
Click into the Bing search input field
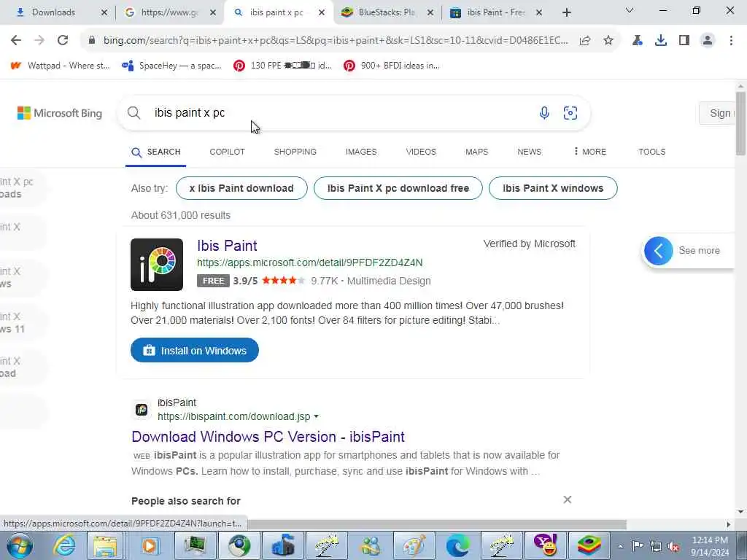click(343, 113)
